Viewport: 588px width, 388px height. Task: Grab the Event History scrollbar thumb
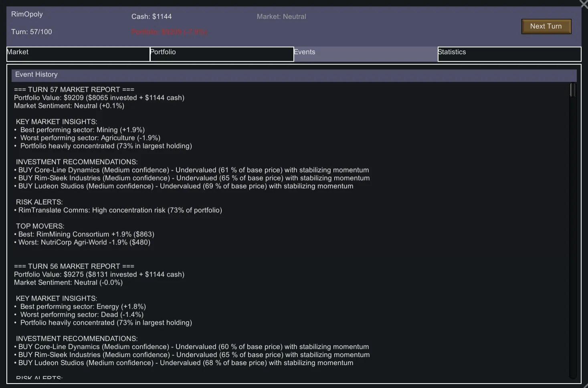[573, 90]
